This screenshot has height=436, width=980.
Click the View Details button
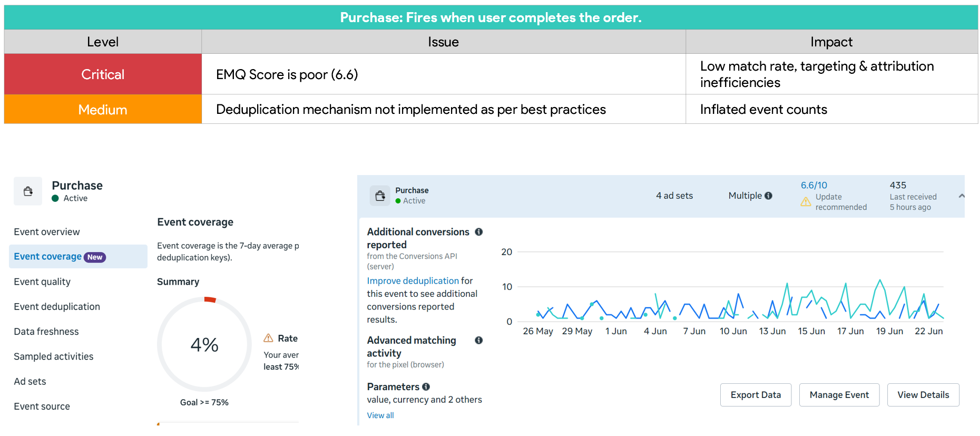pyautogui.click(x=923, y=395)
